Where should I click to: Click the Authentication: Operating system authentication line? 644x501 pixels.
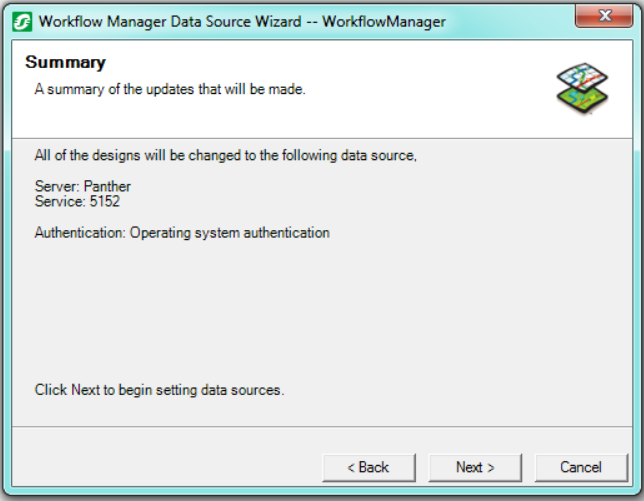182,233
